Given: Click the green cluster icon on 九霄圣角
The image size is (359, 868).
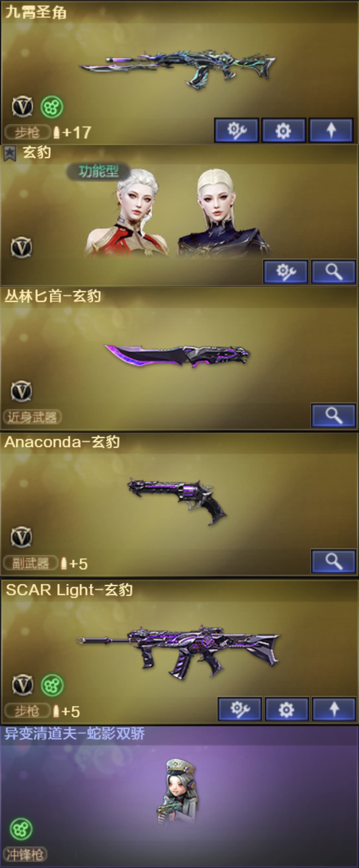Looking at the screenshot, I should click(x=52, y=107).
